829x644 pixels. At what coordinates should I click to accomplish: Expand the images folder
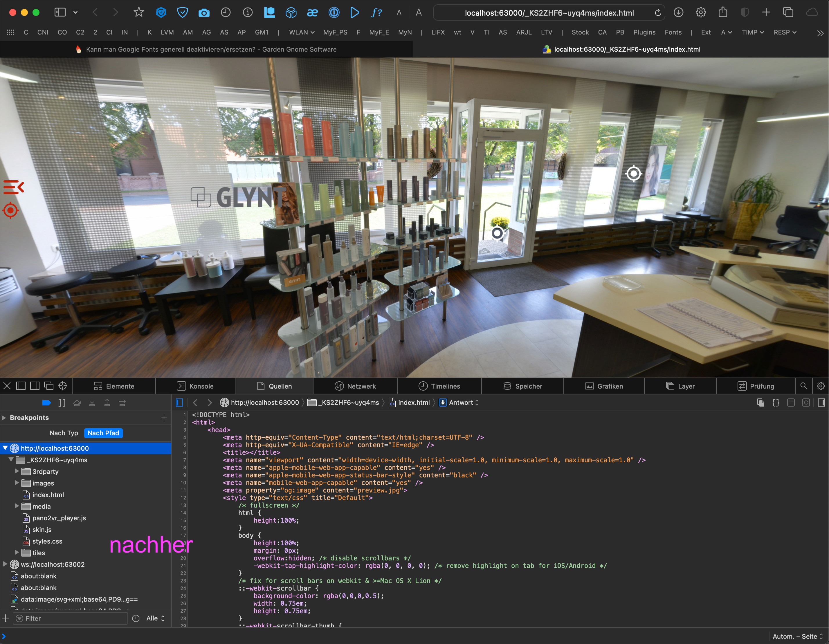coord(17,483)
